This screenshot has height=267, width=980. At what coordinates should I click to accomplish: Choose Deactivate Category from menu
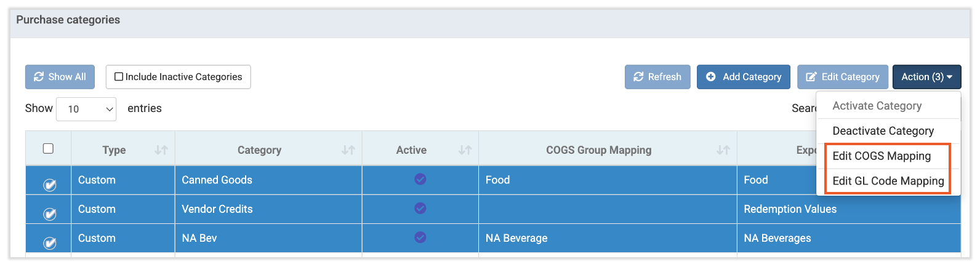tap(883, 131)
